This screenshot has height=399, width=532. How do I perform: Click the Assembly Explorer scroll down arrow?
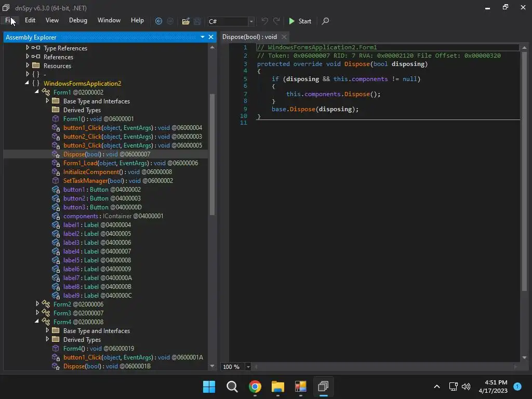pyautogui.click(x=212, y=366)
